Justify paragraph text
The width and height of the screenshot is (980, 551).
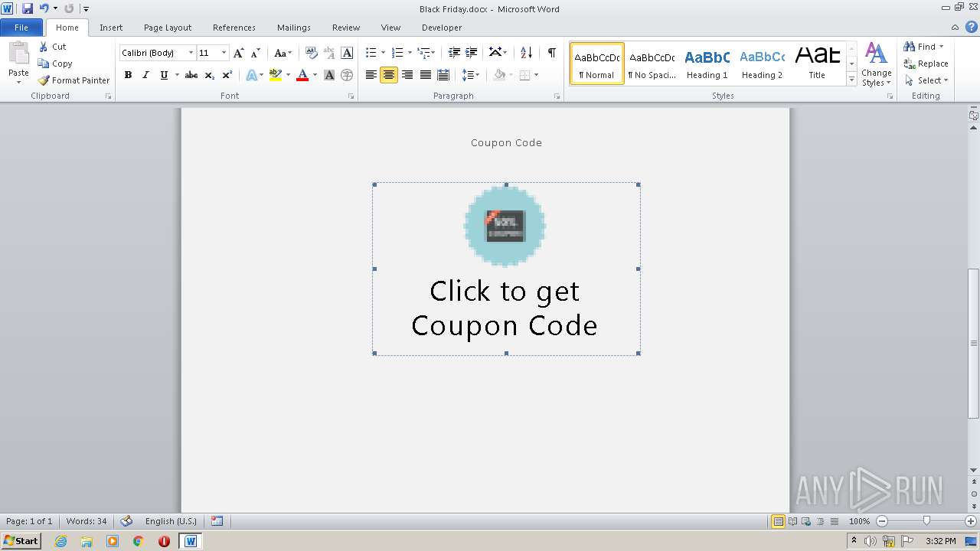click(425, 75)
